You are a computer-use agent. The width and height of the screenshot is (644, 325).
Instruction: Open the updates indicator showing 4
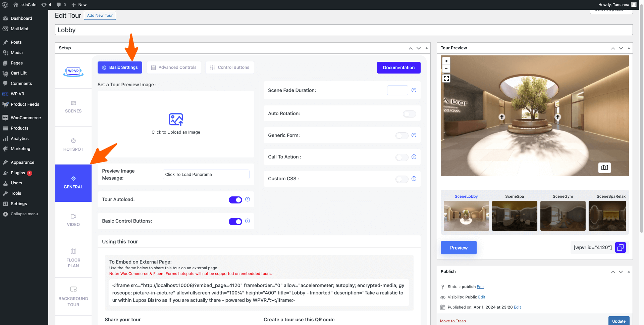46,5
